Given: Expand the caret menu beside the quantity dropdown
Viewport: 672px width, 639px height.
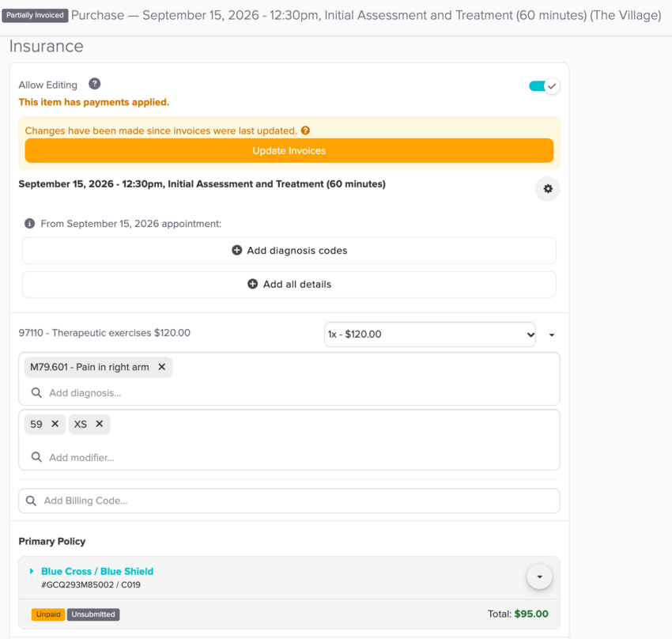Looking at the screenshot, I should (x=552, y=335).
